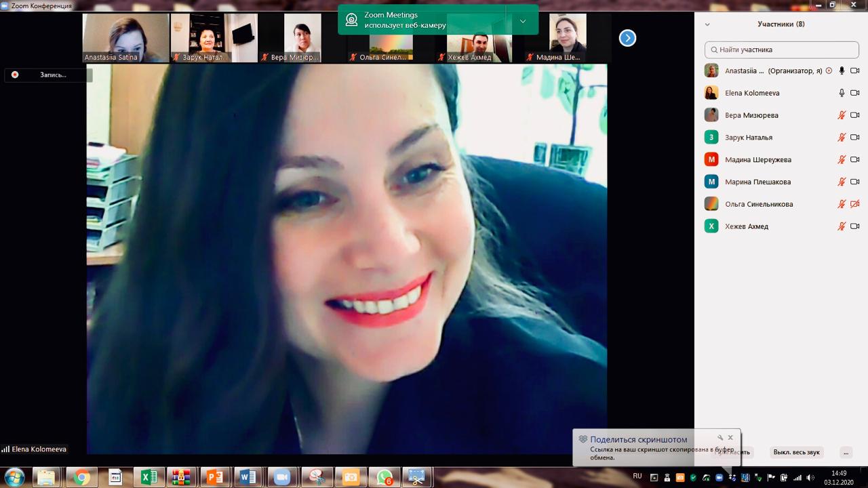The width and height of the screenshot is (868, 488).
Task: Select Марина Плешакова in participants list
Action: [757, 182]
